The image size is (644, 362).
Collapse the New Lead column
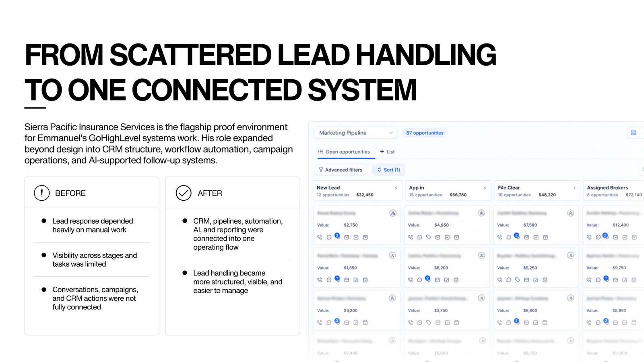point(396,188)
